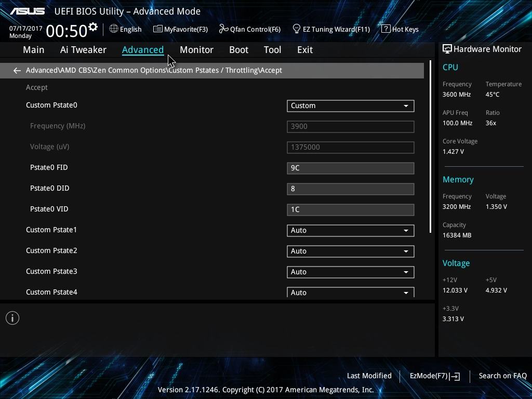Click the APU Freq value 100.0 MHz
532x399 pixels.
[x=457, y=123]
